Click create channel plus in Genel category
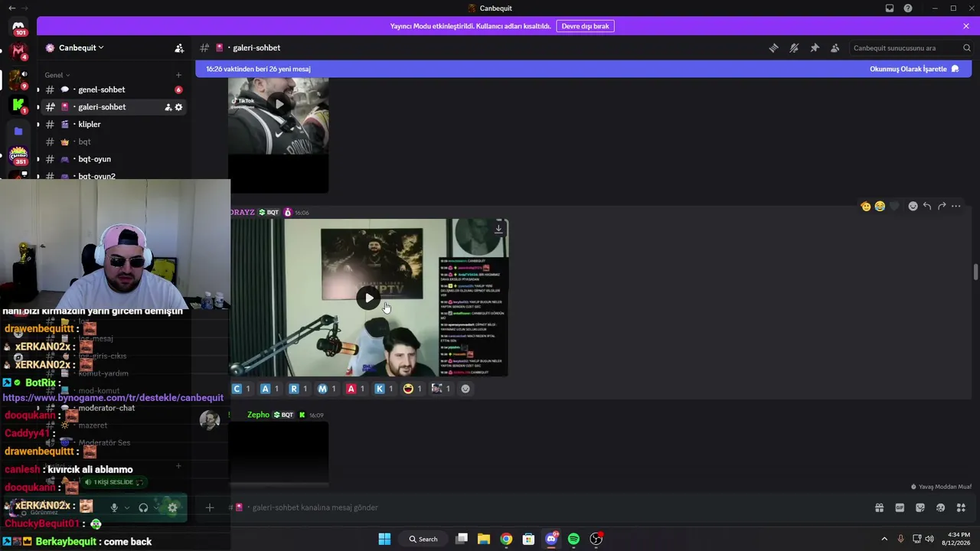980x551 pixels. coord(178,75)
